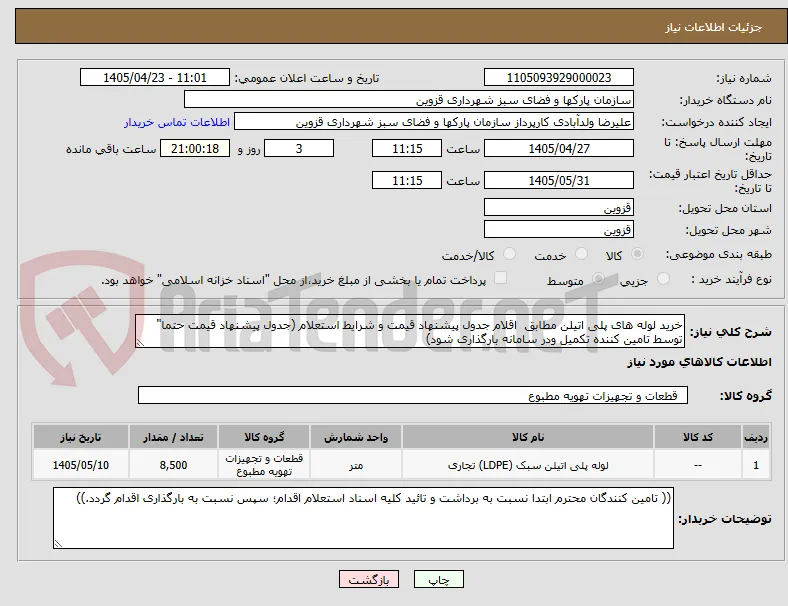
Task: Click the گروه کالا table column header
Action: 264,437
